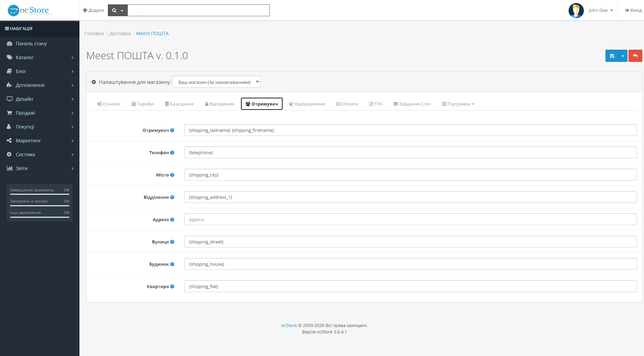Click the empty Адреса input field
This screenshot has height=356, width=644.
[410, 219]
